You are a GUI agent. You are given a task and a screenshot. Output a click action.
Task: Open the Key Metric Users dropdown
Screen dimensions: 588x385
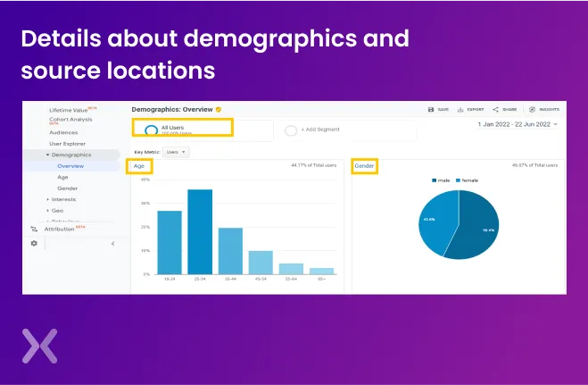[176, 152]
